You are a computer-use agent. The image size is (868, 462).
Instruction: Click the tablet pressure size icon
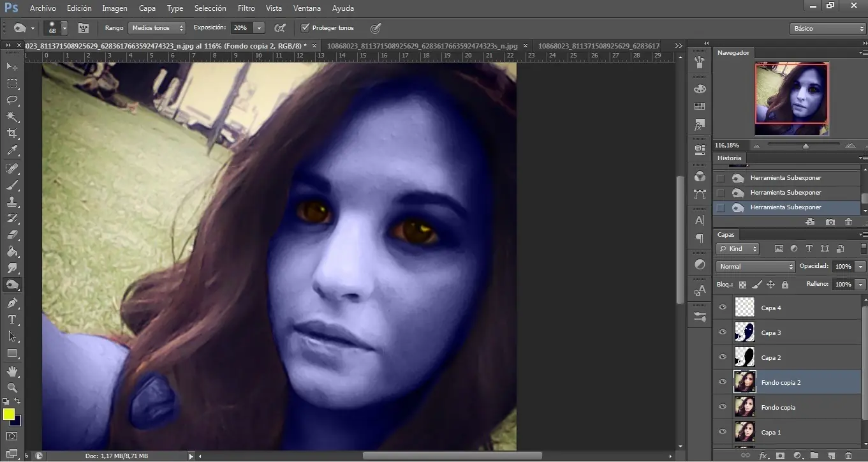point(376,28)
